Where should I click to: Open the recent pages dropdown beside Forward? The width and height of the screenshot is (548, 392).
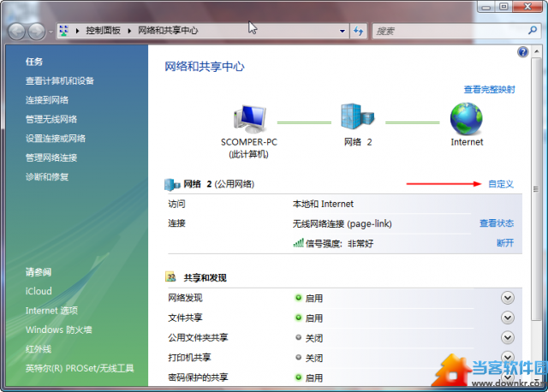[51, 32]
